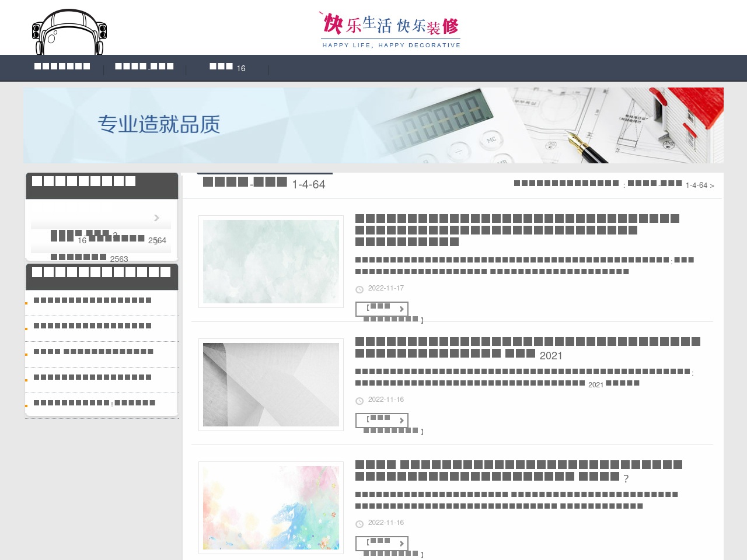
Task: Open the navigation item ending in 16
Action: pyautogui.click(x=227, y=67)
